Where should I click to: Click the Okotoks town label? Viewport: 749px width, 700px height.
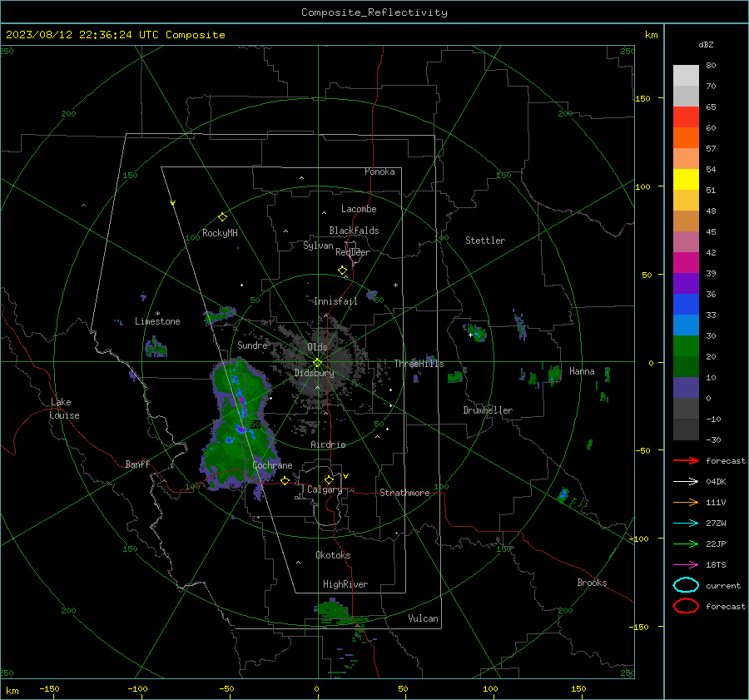[333, 555]
